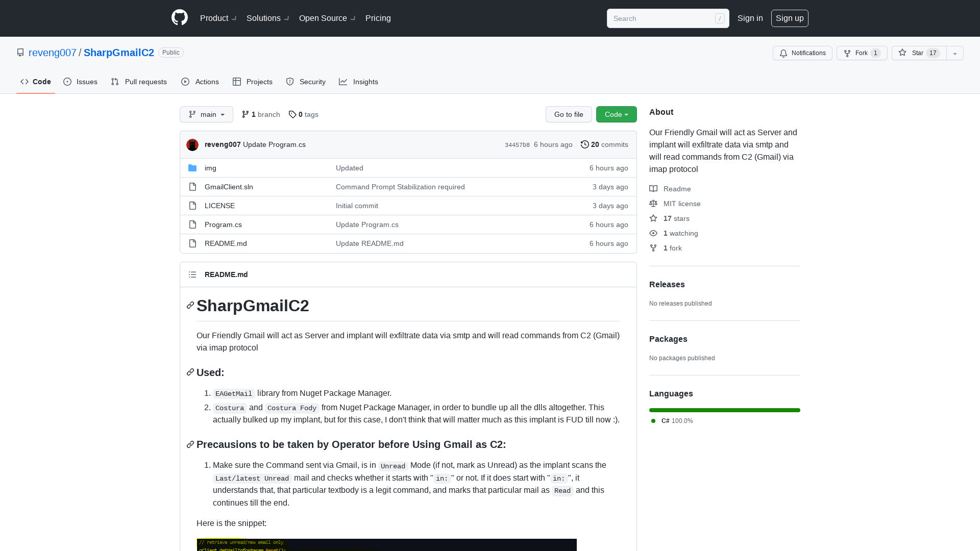Open the README table of contents icon
This screenshot has width=980, height=551.
(x=192, y=274)
